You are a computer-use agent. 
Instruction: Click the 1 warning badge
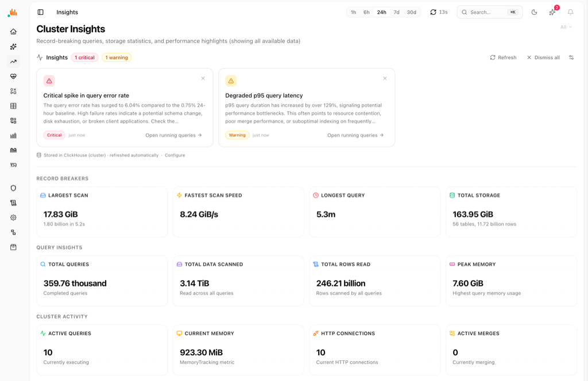(x=117, y=57)
